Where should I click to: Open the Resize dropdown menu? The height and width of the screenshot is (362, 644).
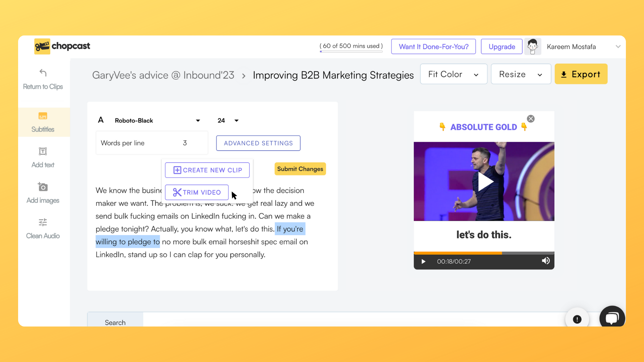click(x=521, y=74)
